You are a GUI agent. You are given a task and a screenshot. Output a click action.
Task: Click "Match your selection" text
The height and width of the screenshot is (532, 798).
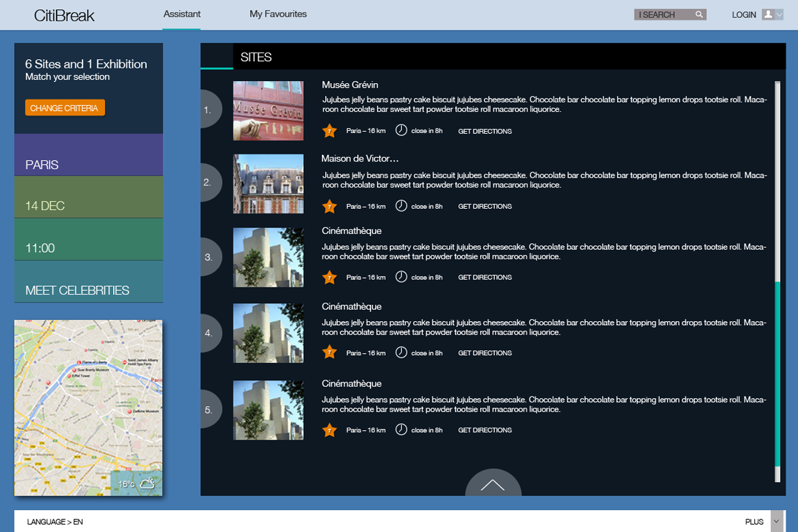coord(68,77)
